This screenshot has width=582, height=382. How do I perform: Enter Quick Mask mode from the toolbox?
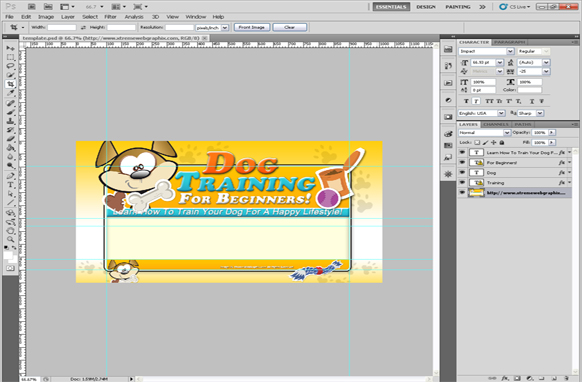10,268
